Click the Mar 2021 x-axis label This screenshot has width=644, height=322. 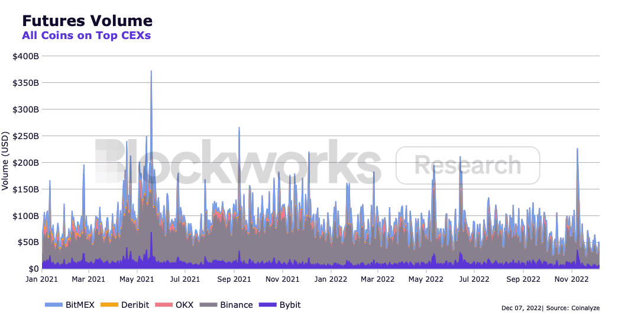pos(89,279)
